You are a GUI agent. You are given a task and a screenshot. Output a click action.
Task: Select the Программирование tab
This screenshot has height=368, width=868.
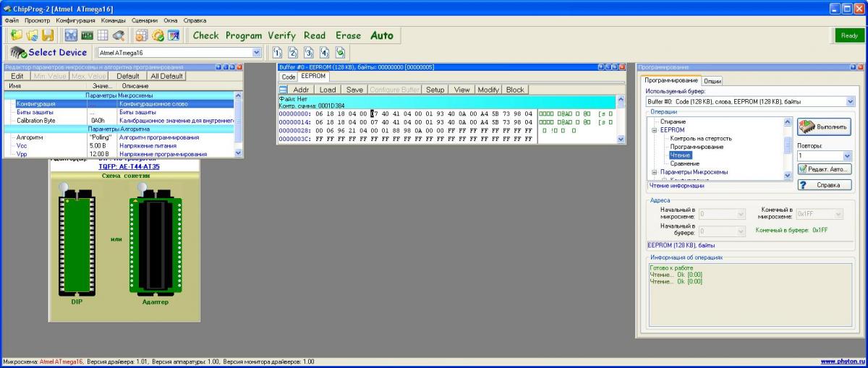(671, 80)
